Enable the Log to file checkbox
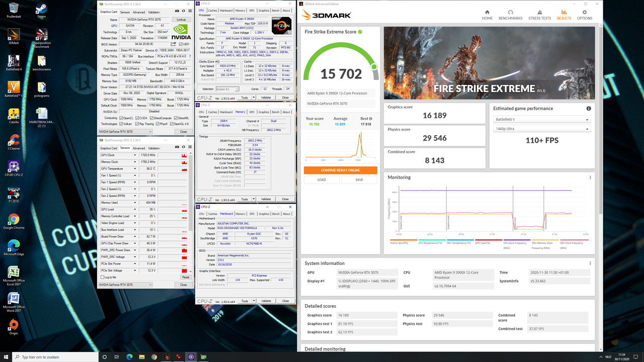This screenshot has height=362, width=644. point(102,277)
